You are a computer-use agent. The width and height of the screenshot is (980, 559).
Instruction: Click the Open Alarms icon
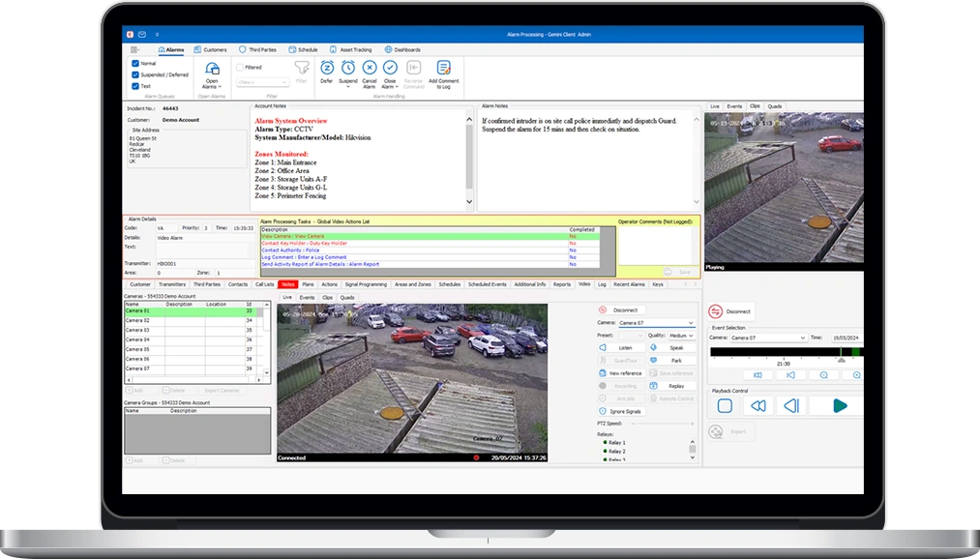point(213,69)
